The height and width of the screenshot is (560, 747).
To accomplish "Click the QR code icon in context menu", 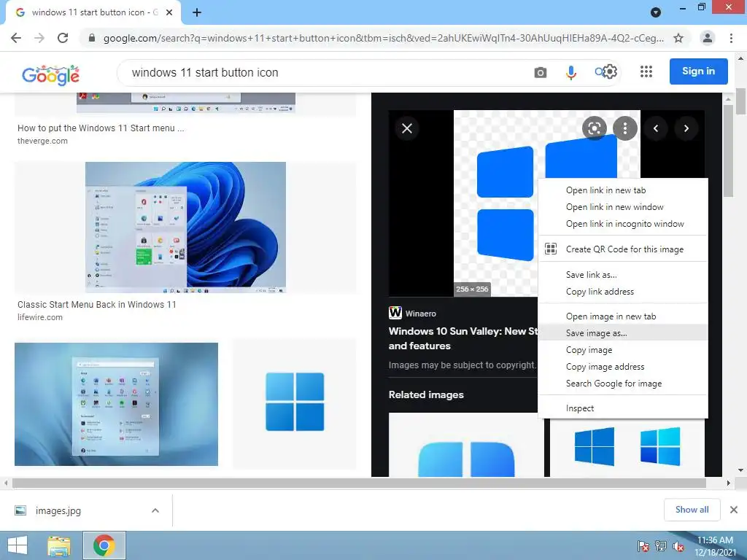I will click(551, 249).
